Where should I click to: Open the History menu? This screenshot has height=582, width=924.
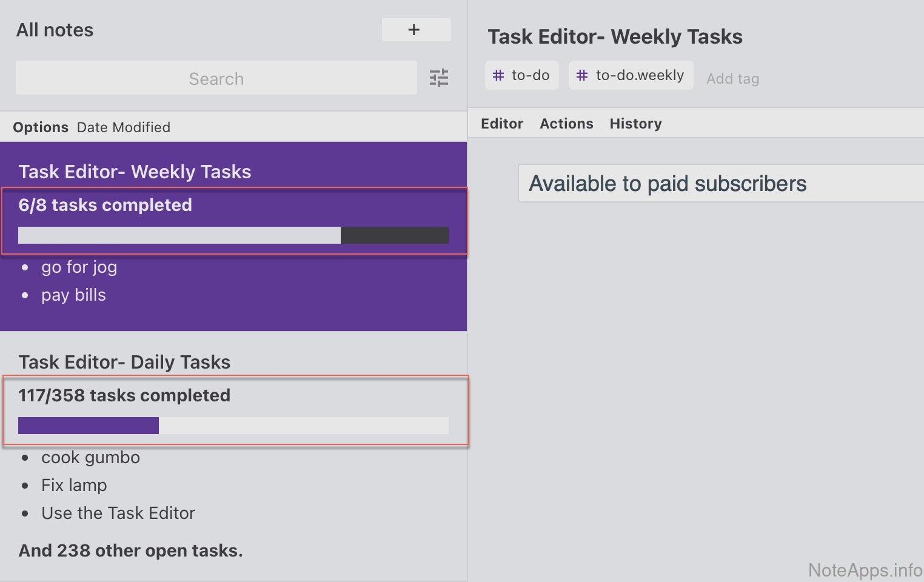click(635, 124)
